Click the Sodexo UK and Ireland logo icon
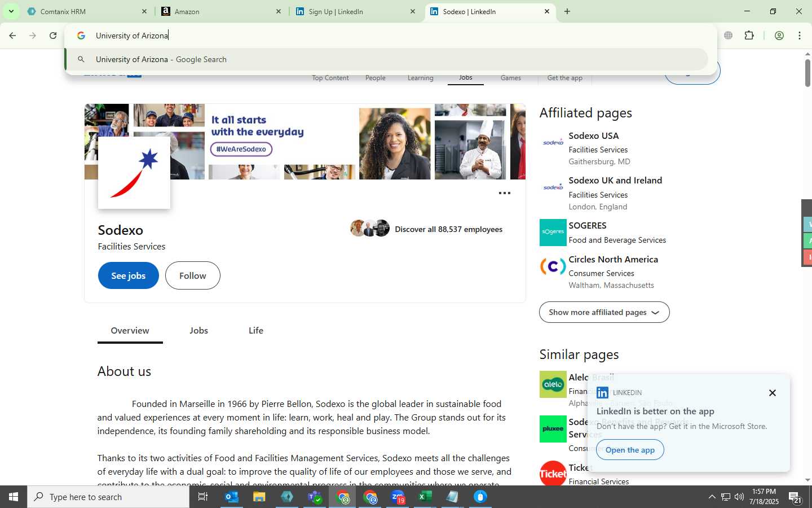The width and height of the screenshot is (812, 508). tap(553, 187)
